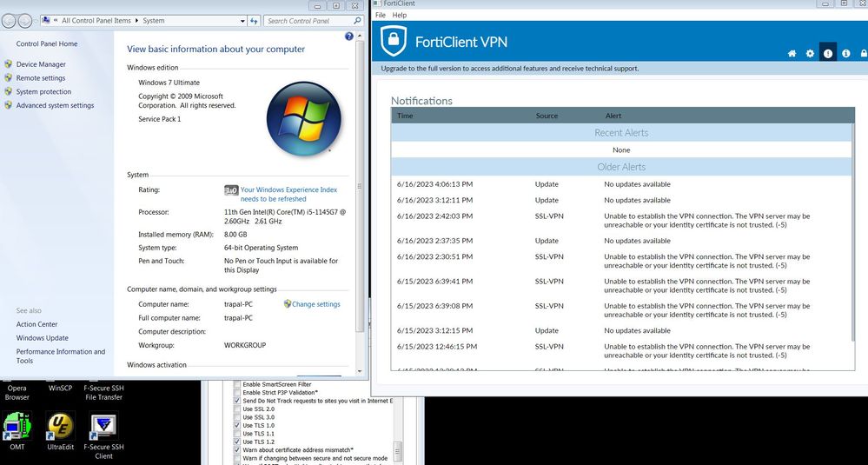Go back in the Control Panel window

[9, 21]
